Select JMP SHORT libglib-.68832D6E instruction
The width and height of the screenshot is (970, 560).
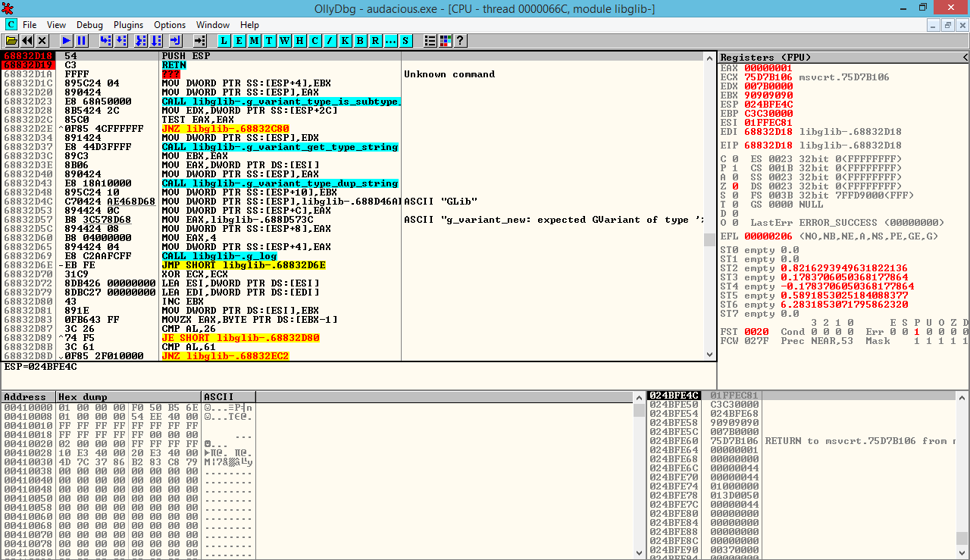[243, 265]
